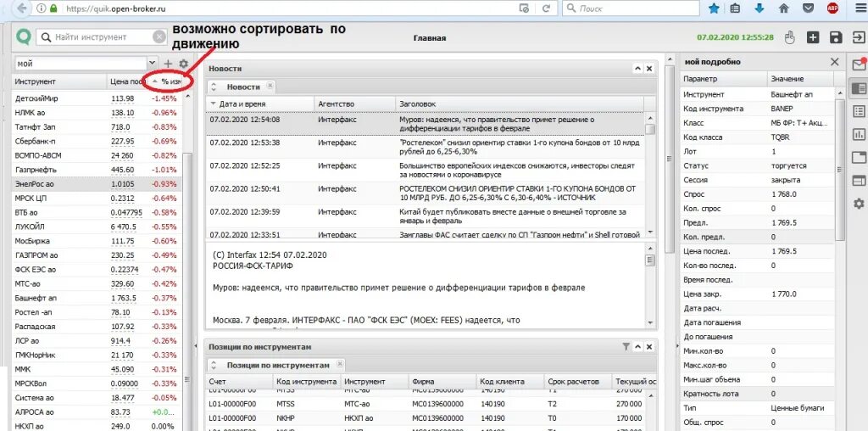Click the green QUIK logo icon
This screenshot has height=431, width=868.
23,37
